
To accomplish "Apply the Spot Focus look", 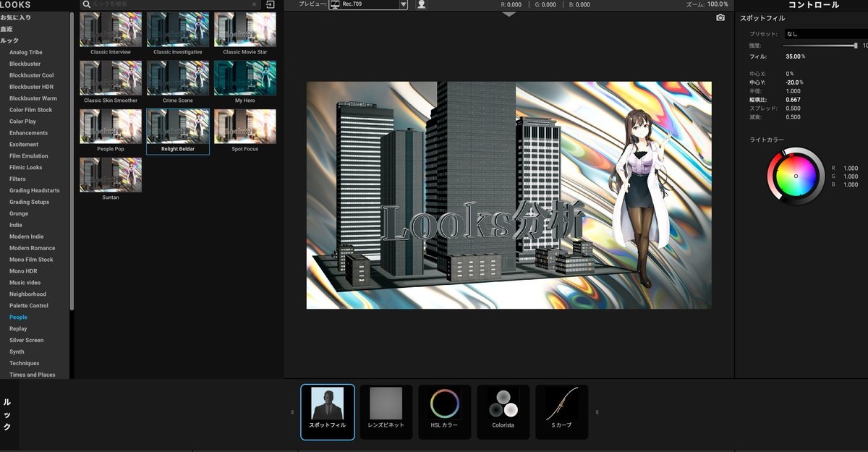I will click(245, 131).
